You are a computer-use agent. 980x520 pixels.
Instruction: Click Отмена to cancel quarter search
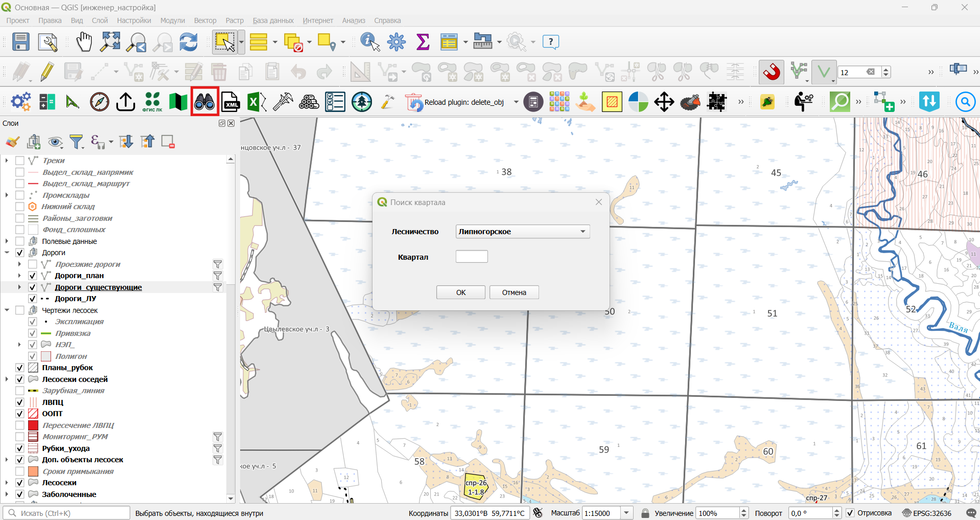(514, 292)
